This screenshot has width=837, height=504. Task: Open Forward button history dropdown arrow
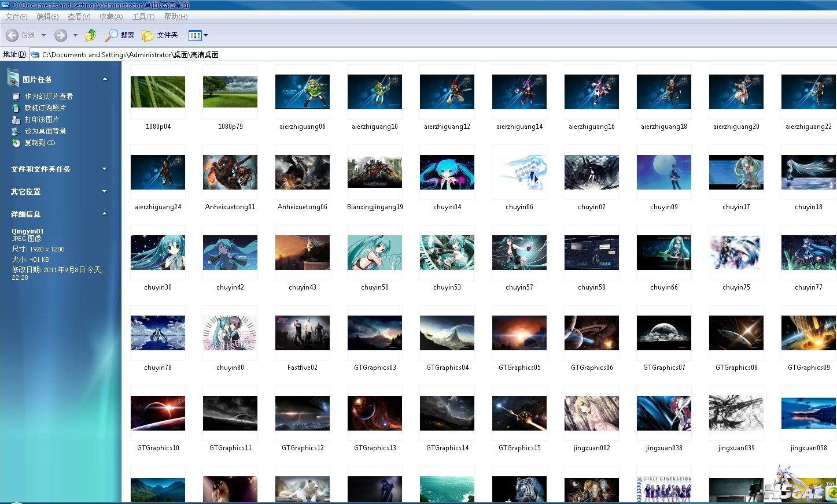75,35
